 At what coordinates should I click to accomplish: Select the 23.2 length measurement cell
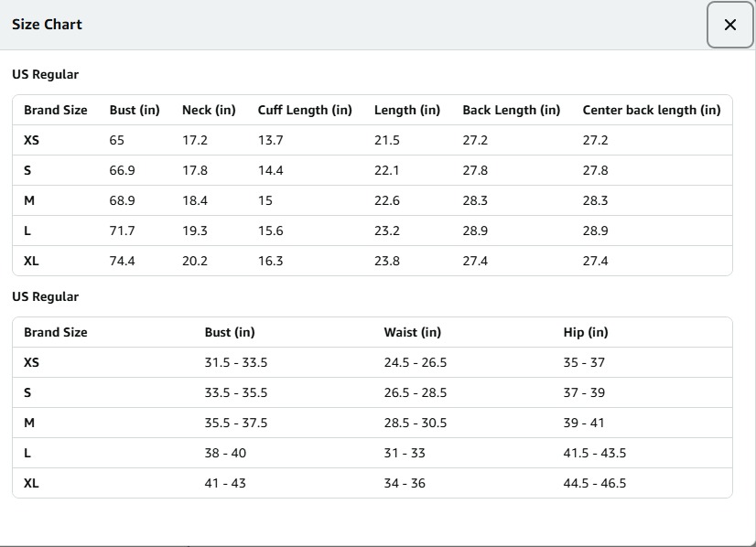pyautogui.click(x=387, y=231)
